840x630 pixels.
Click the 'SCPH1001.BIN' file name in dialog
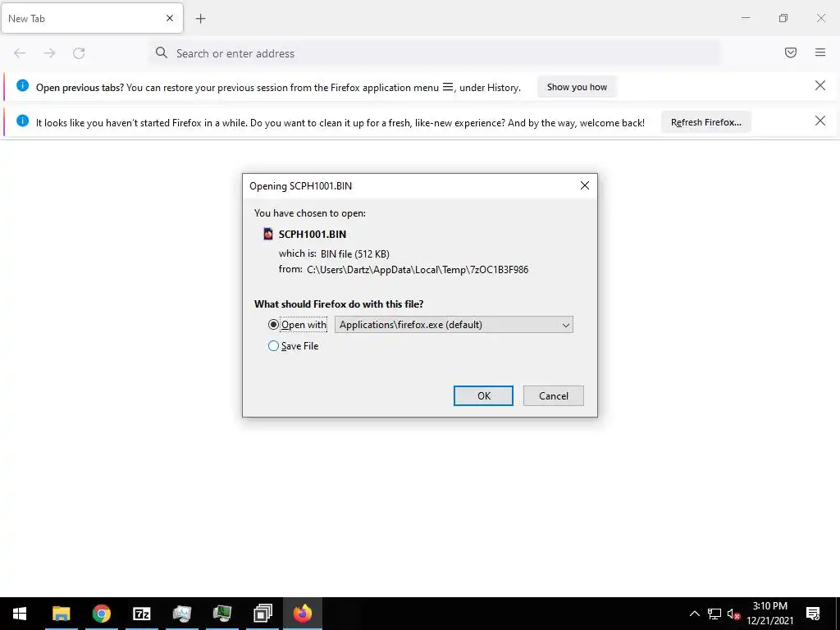coord(313,234)
